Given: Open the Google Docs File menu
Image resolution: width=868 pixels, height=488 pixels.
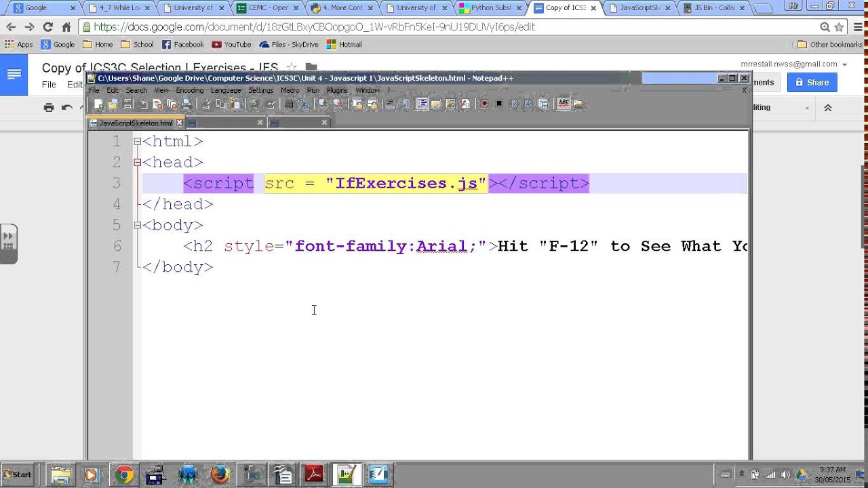Looking at the screenshot, I should point(49,85).
